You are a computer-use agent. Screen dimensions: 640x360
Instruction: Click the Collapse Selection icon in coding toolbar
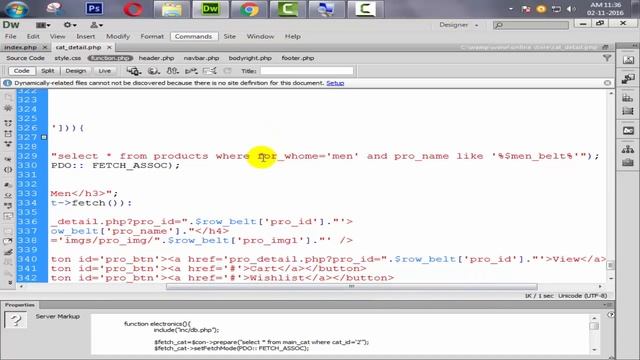(x=8, y=133)
